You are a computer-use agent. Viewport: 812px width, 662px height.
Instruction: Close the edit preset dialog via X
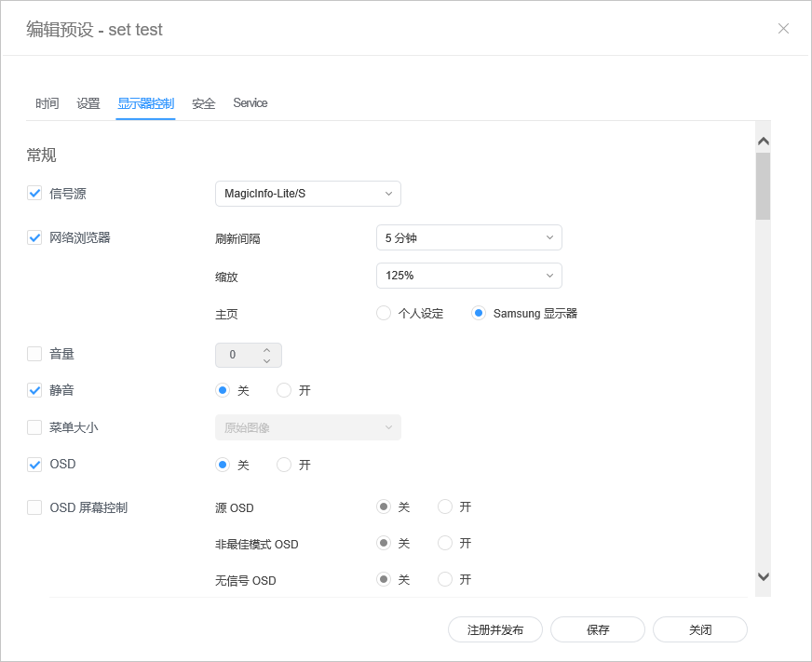coord(783,29)
